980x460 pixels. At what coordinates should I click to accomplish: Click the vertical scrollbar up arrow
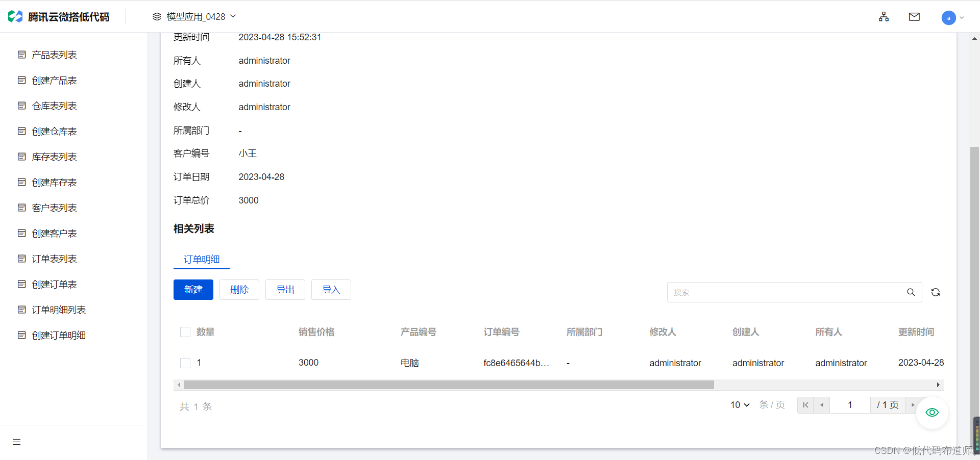coord(974,38)
